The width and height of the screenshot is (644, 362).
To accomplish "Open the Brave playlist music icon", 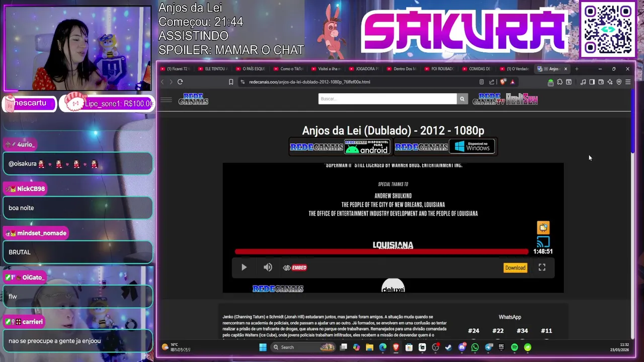I will point(583,81).
